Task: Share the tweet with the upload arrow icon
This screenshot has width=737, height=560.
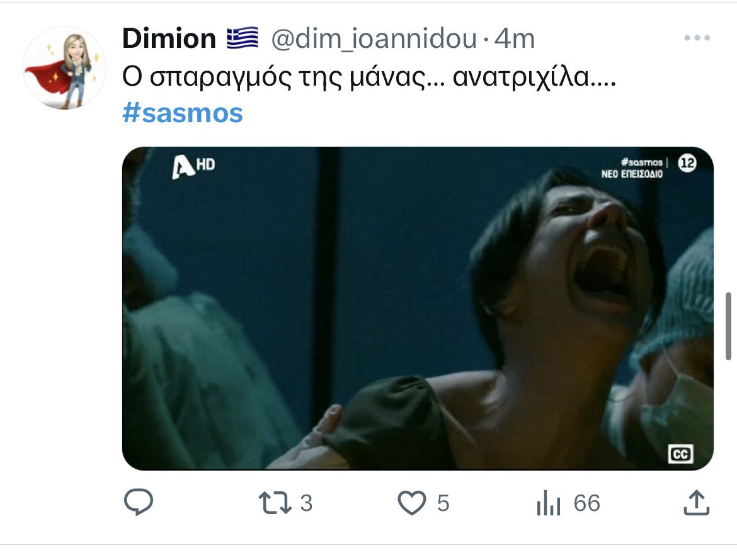Action: tap(696, 503)
